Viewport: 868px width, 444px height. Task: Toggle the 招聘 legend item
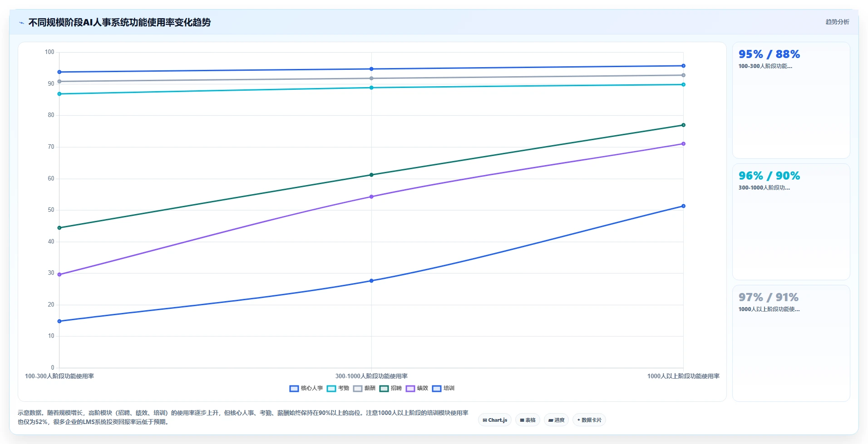coord(390,388)
